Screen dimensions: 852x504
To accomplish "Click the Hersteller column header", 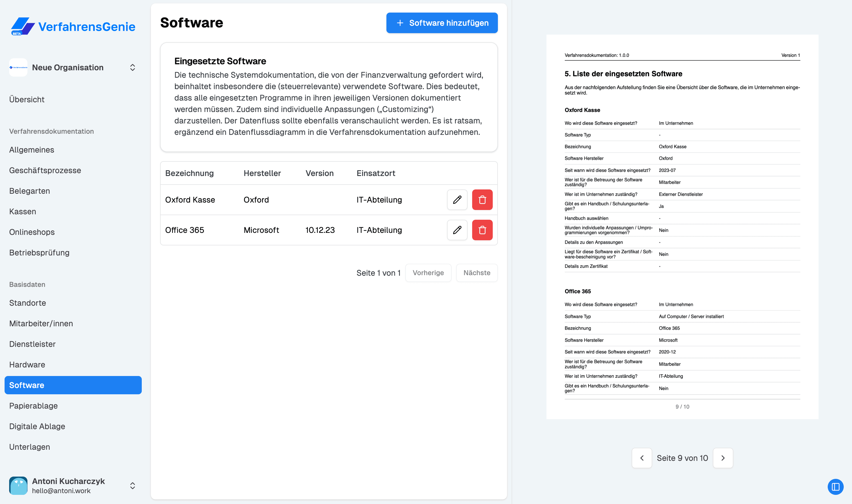I will pyautogui.click(x=262, y=173).
